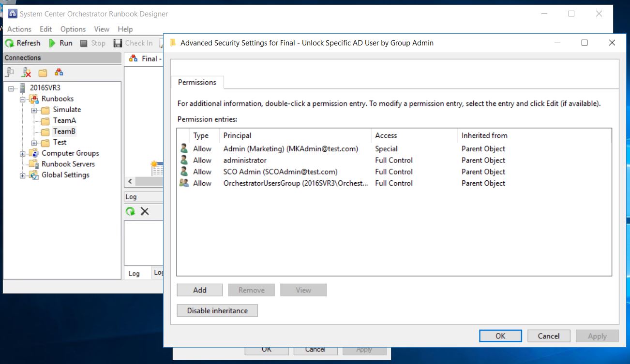Select the SCO Admin (SCOAdmin@test.com) entry

394,172
